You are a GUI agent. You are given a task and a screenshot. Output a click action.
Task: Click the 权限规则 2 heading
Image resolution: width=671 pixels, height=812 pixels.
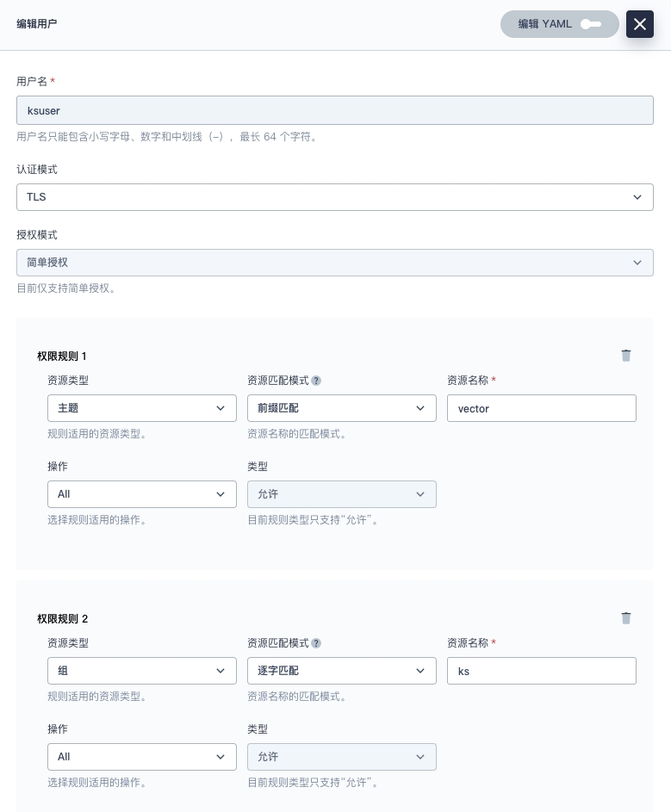pyautogui.click(x=62, y=618)
